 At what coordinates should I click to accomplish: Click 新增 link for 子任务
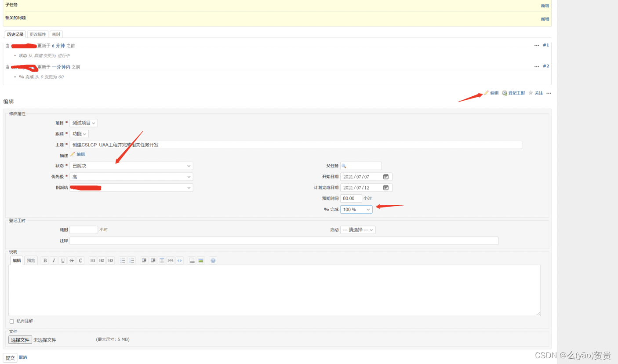click(545, 6)
